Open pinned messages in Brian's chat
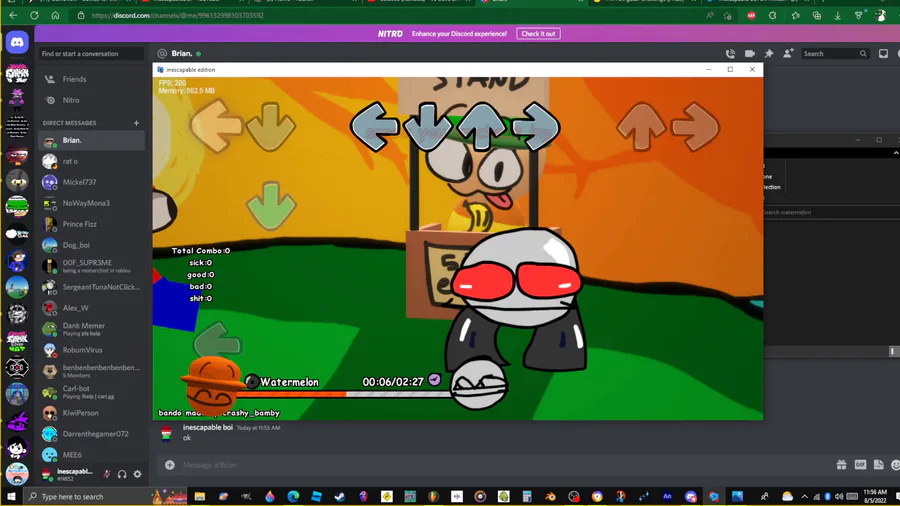The image size is (900, 506). tap(769, 53)
